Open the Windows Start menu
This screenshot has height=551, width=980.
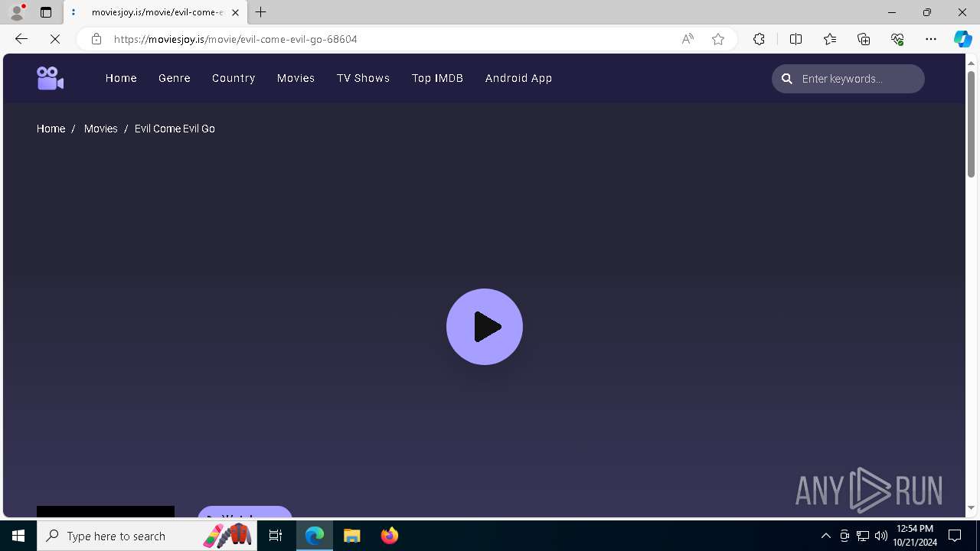tap(18, 536)
